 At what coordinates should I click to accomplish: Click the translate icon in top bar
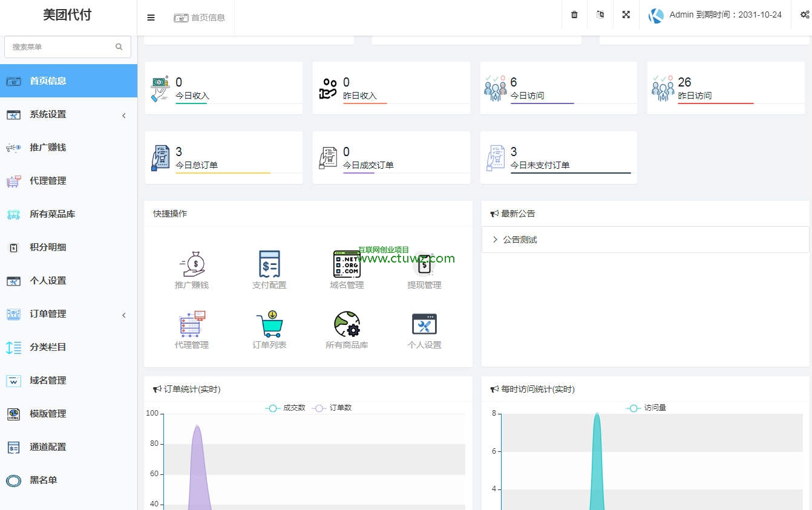(600, 15)
